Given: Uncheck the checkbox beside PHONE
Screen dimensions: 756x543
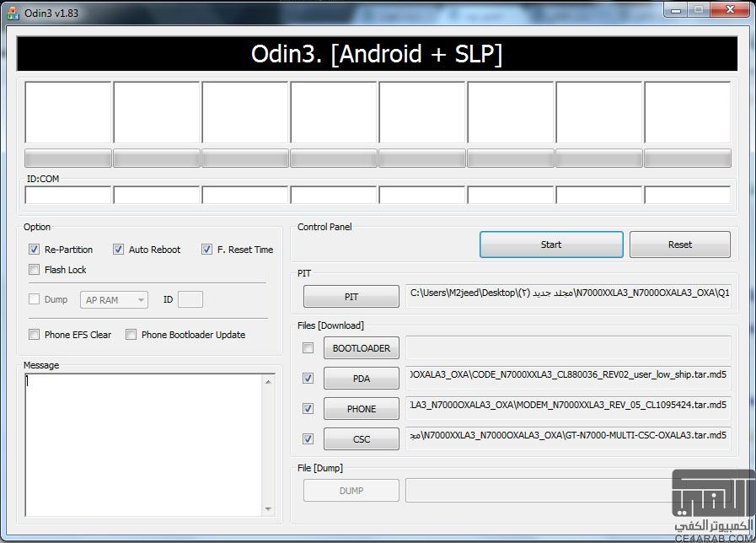Looking at the screenshot, I should click(308, 409).
